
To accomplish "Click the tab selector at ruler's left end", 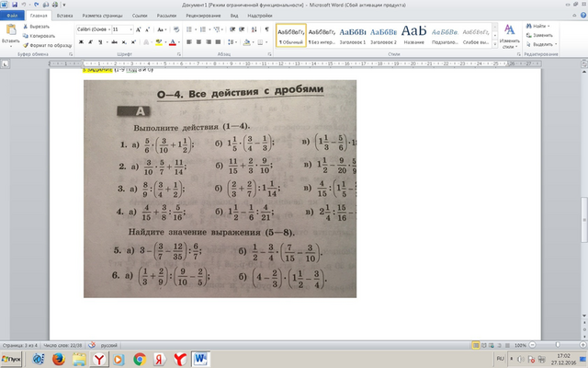I will coord(5,64).
